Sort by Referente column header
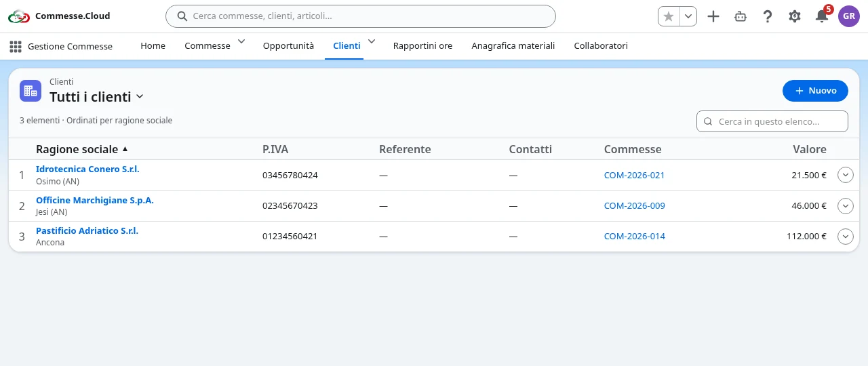The width and height of the screenshot is (868, 366). point(405,149)
